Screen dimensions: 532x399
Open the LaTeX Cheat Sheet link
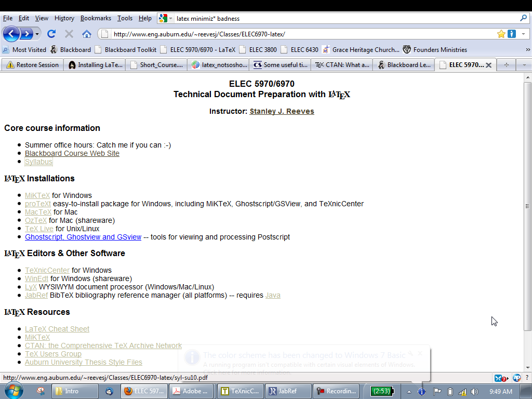point(57,329)
